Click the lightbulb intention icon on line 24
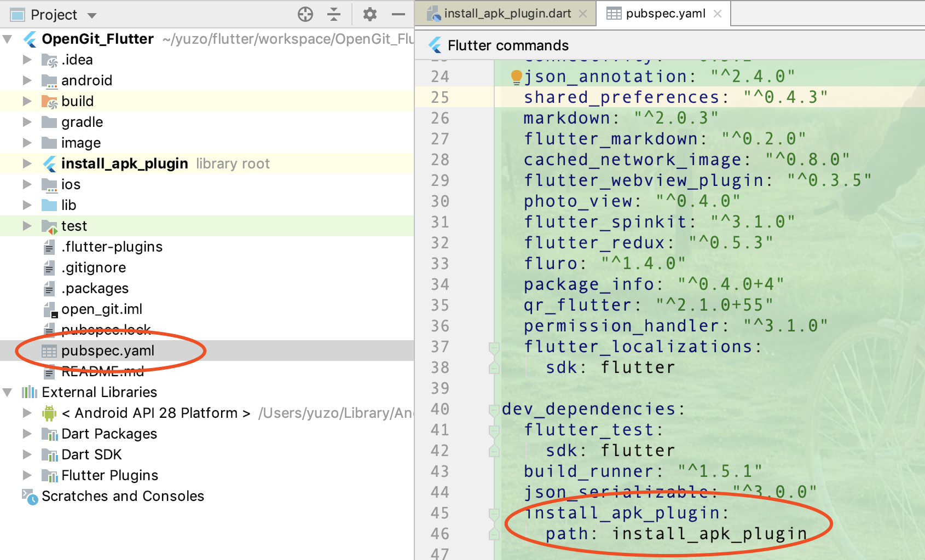This screenshot has height=560, width=925. (516, 77)
